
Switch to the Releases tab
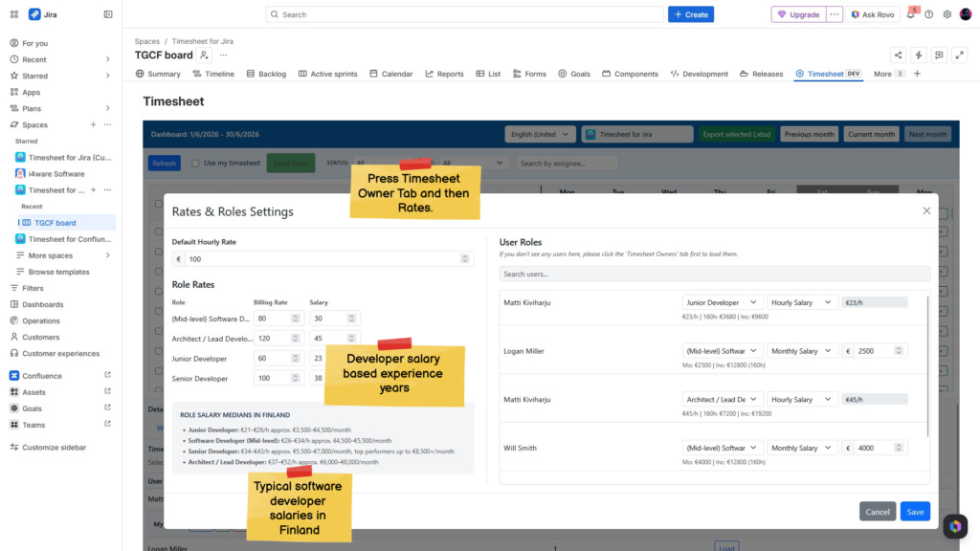point(761,74)
